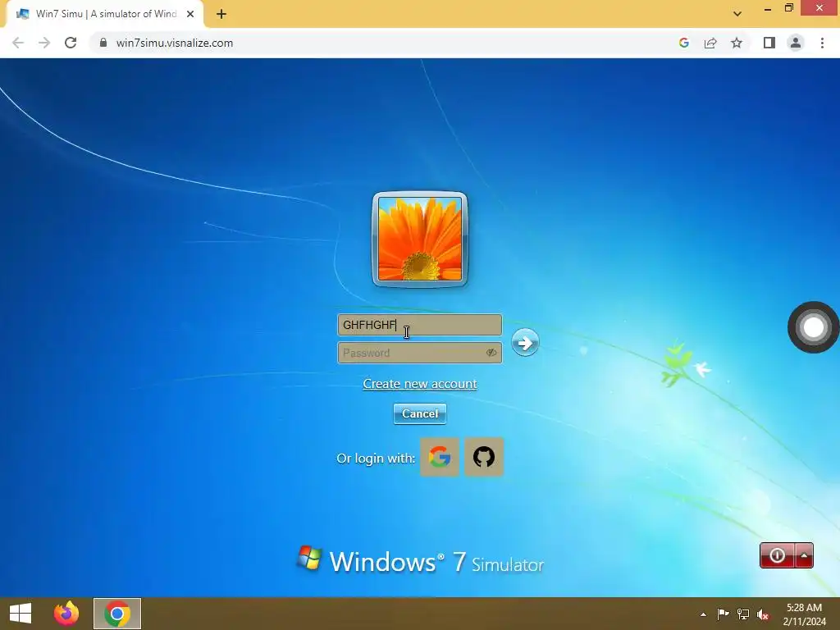This screenshot has height=630, width=840.
Task: Click Chrome taskbar icon
Action: coord(117,614)
